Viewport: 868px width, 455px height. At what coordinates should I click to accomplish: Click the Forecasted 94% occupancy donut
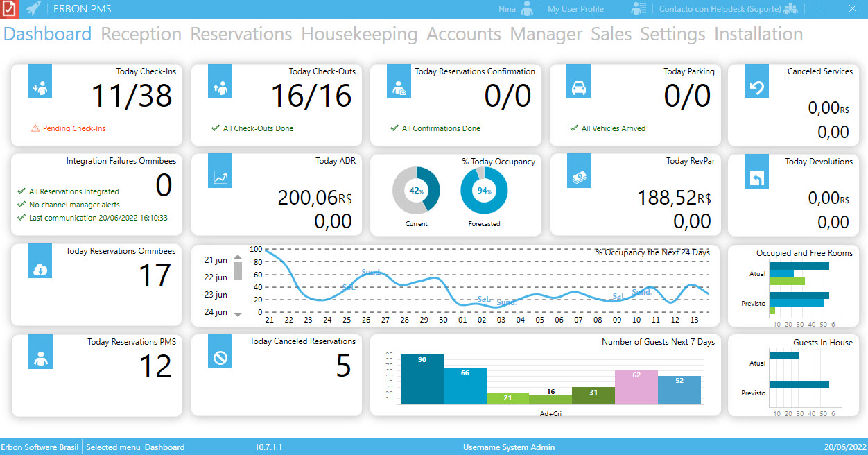(484, 191)
